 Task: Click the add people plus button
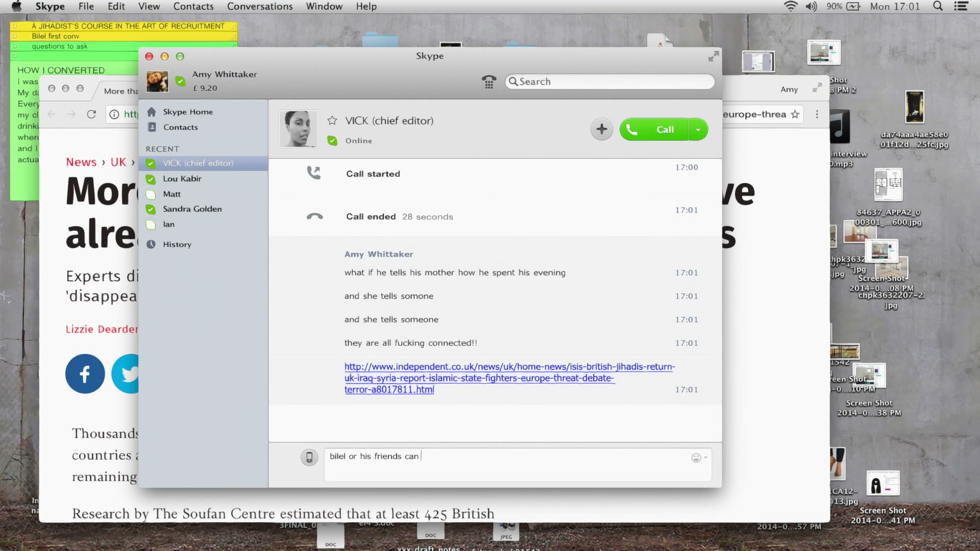pyautogui.click(x=602, y=129)
